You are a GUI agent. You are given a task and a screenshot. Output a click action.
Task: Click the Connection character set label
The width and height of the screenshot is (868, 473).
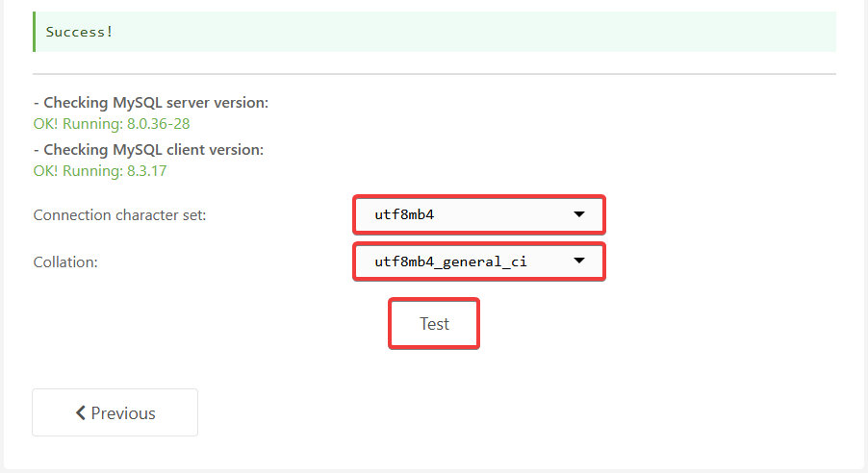point(119,215)
